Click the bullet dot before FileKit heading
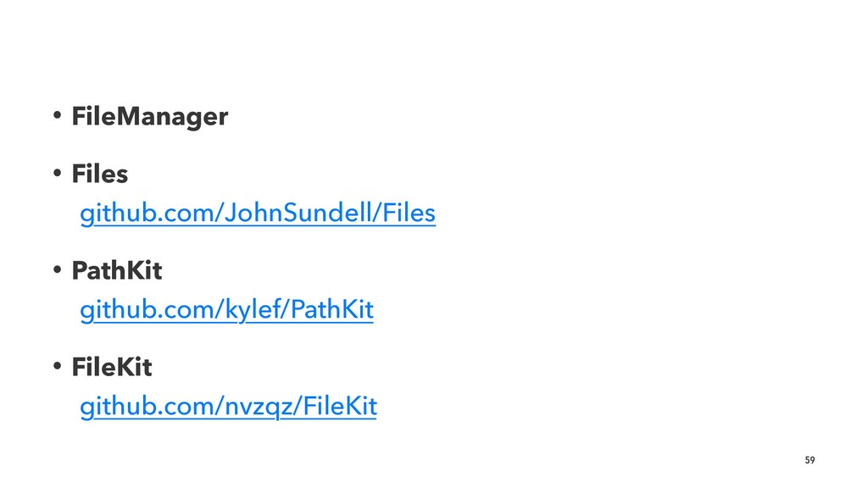The image size is (868, 488). click(x=57, y=366)
